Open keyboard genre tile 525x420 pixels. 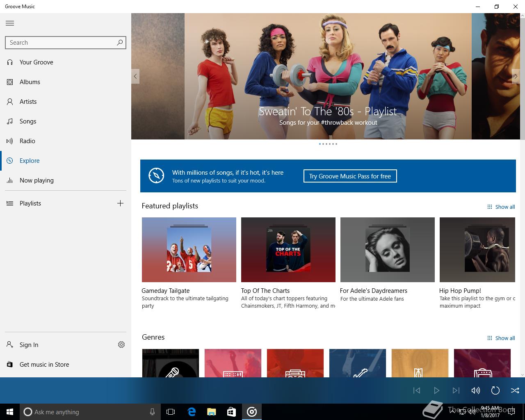pos(233,363)
